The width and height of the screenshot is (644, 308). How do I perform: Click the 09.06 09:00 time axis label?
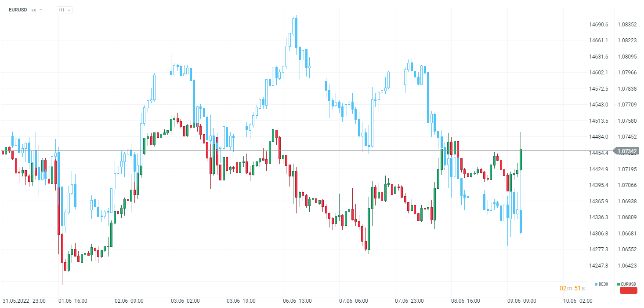[521, 301]
